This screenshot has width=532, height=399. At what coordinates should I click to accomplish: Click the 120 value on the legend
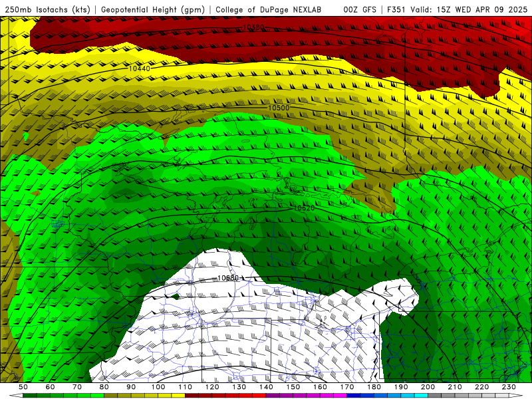212,387
